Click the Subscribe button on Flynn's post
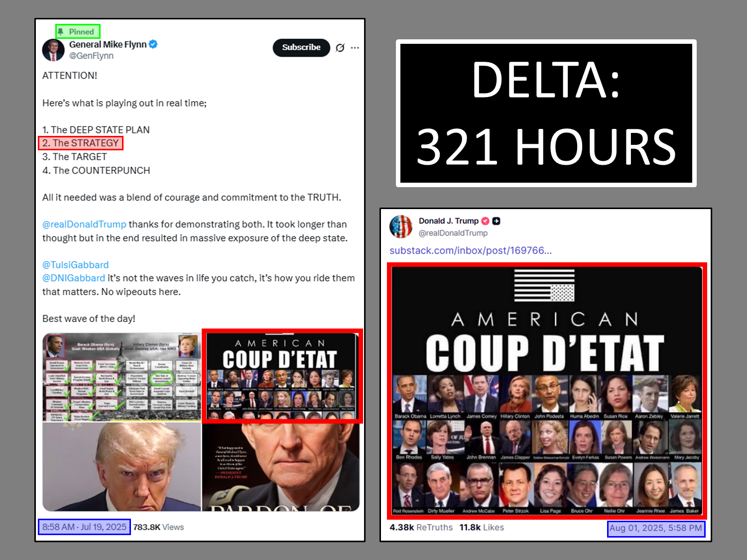 pos(301,47)
